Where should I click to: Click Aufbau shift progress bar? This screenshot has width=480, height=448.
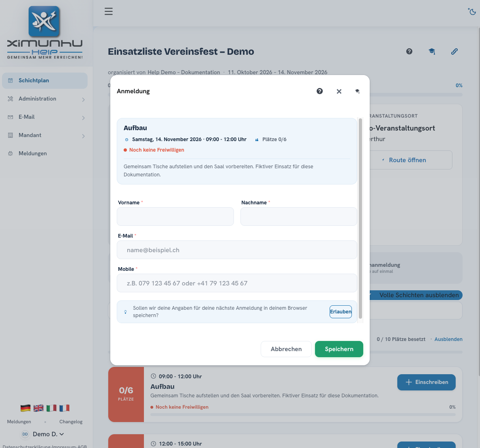coord(303,414)
